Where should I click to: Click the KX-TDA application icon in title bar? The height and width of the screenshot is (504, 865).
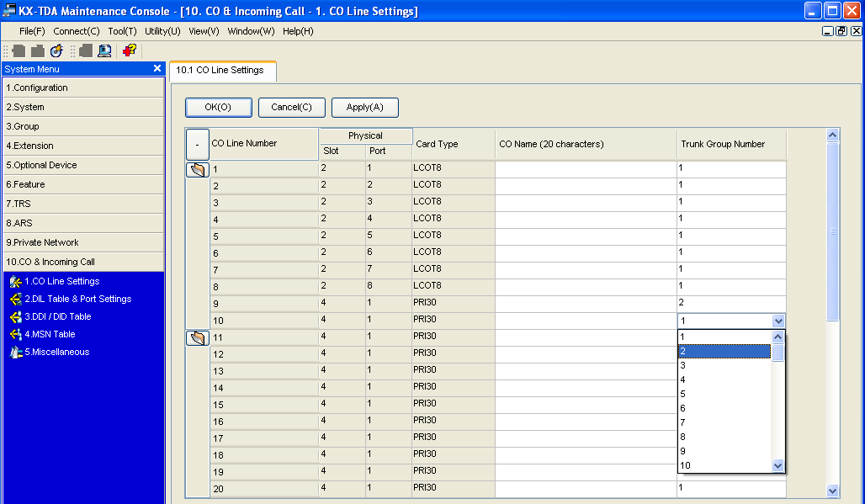(x=8, y=10)
